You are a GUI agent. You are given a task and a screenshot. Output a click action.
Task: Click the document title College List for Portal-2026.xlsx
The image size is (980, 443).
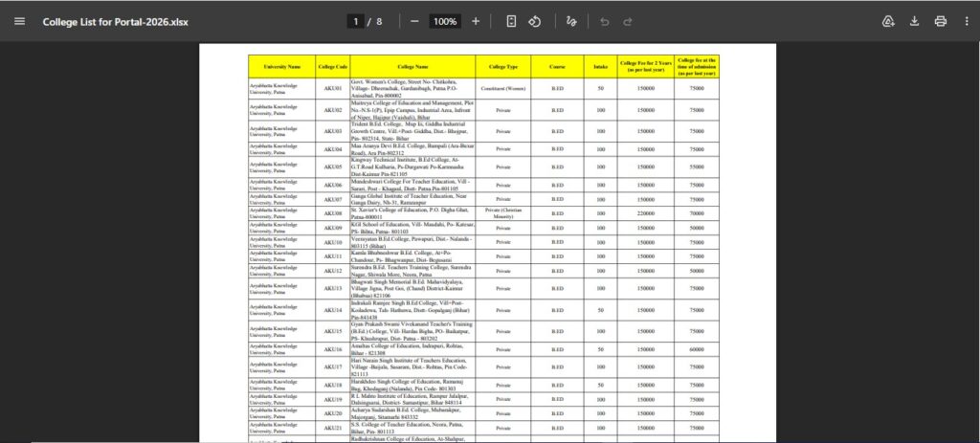click(116, 22)
